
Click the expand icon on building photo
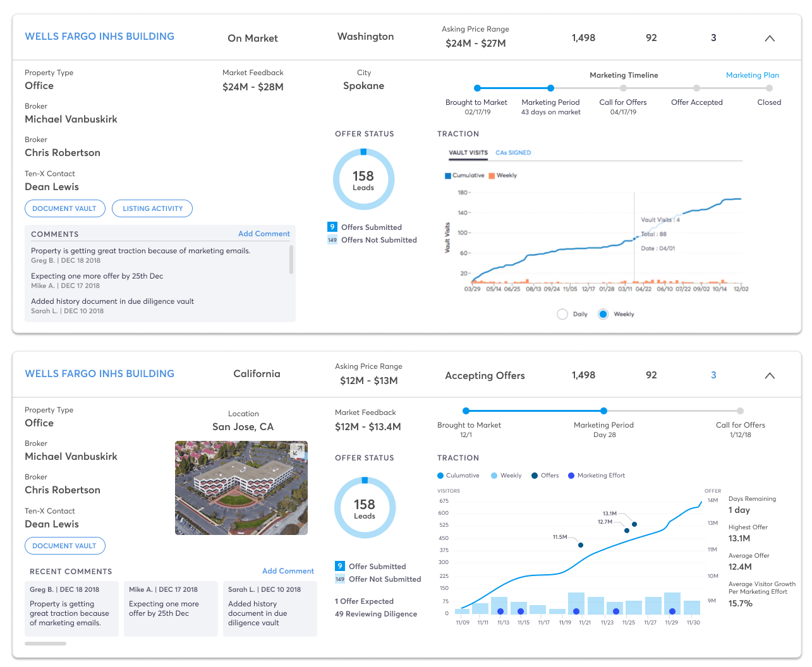(x=296, y=451)
